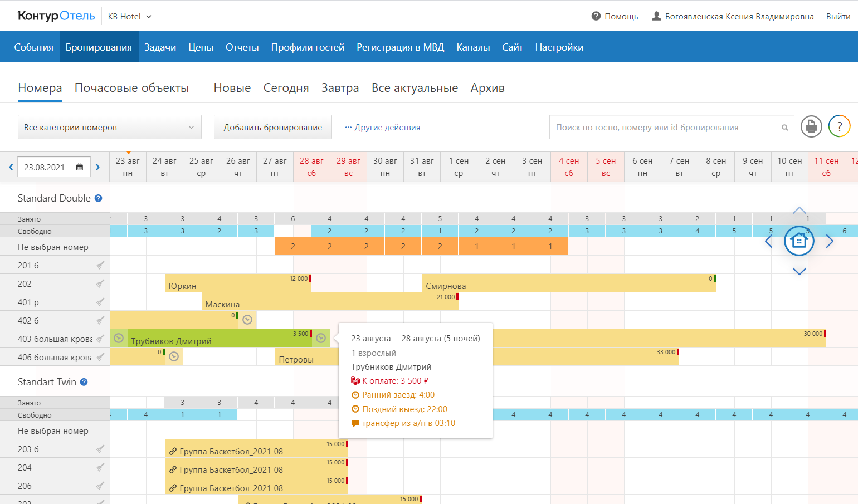Expand the Другие действия menu
Screen dimensions: 858x504
tap(382, 128)
